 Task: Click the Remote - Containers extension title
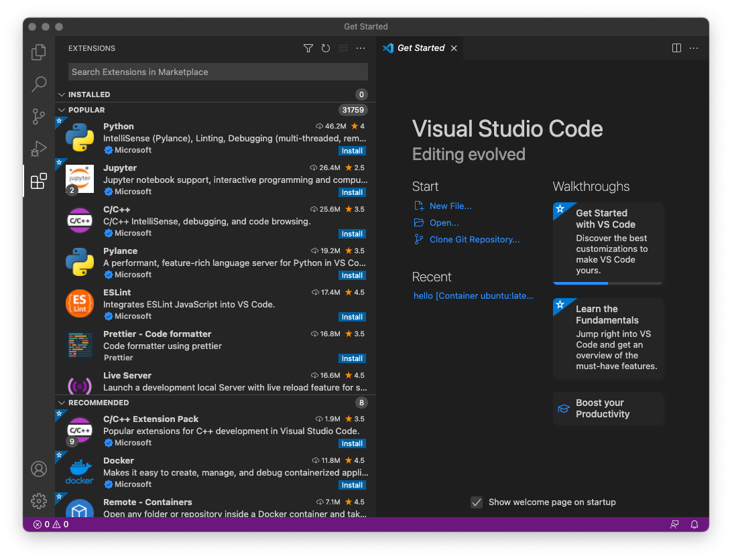click(147, 502)
